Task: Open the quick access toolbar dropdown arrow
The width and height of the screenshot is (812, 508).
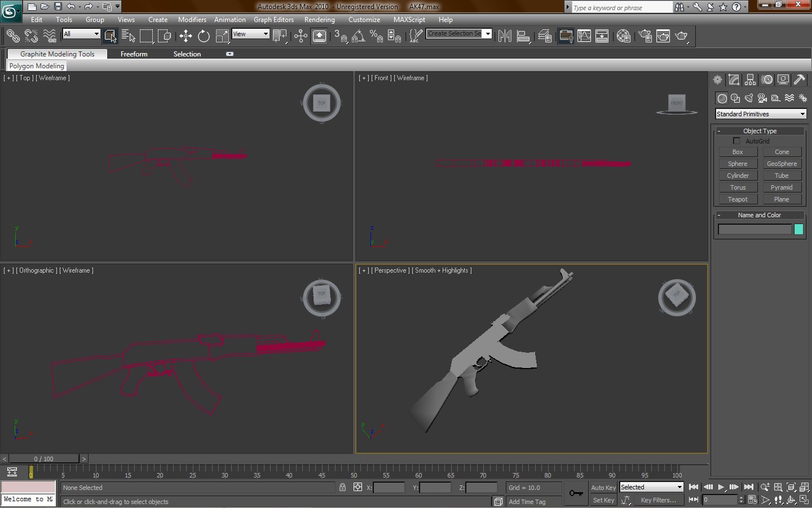Action: pos(117,7)
